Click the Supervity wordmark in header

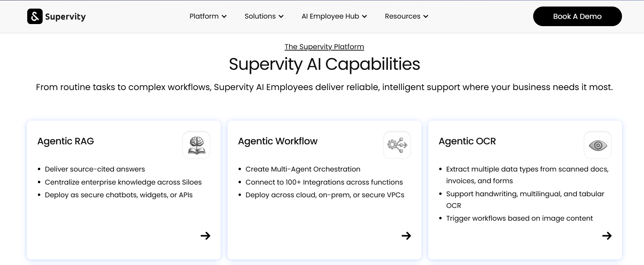[x=65, y=17]
